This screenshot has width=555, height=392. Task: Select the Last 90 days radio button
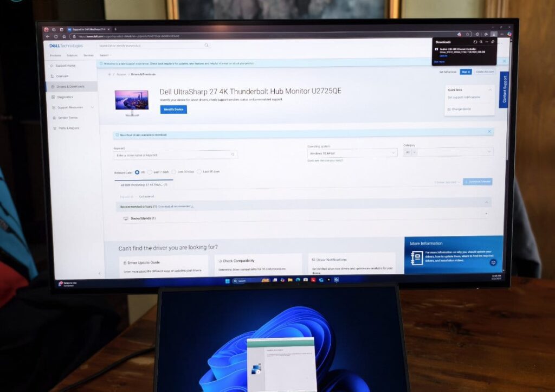[x=199, y=171]
